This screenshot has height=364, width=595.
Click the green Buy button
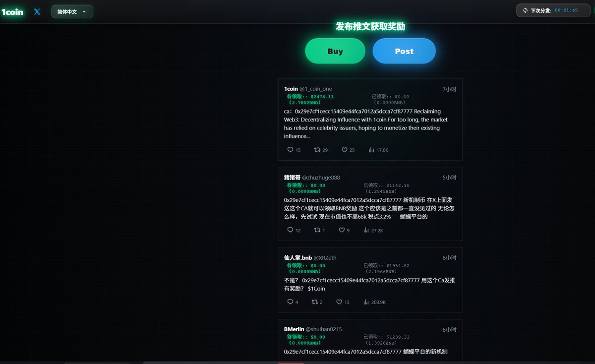[335, 51]
